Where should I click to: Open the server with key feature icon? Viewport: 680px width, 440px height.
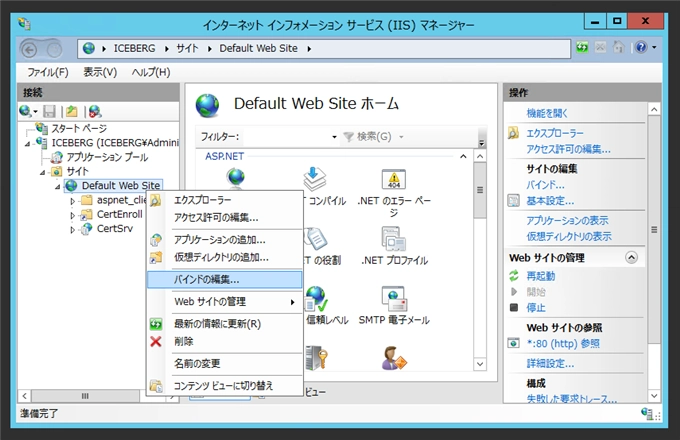coord(316,358)
